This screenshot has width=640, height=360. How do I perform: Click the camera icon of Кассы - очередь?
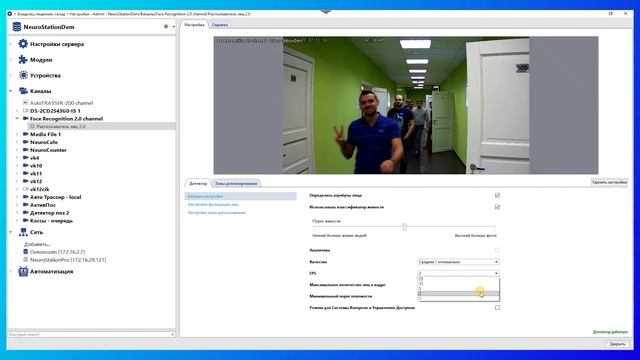[x=26, y=220]
